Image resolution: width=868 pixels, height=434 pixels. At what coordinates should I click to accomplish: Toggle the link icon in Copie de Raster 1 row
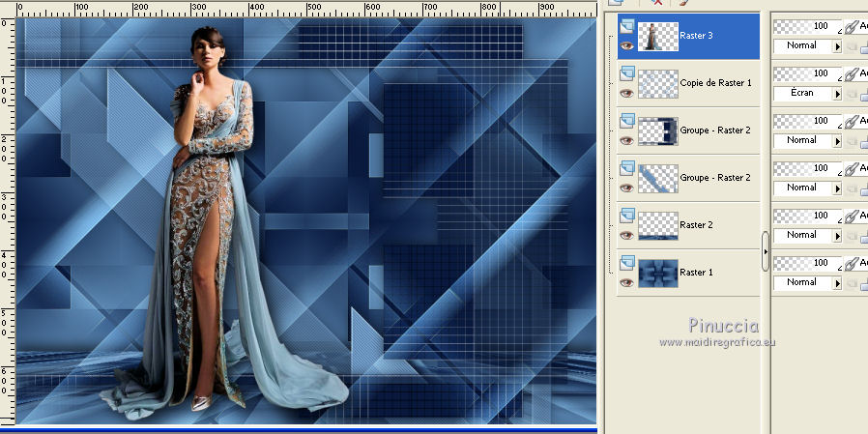tap(852, 73)
